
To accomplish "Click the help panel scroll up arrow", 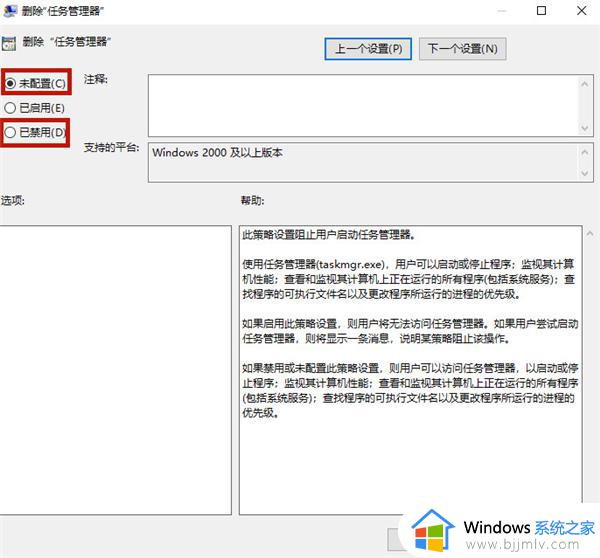I will [590, 233].
